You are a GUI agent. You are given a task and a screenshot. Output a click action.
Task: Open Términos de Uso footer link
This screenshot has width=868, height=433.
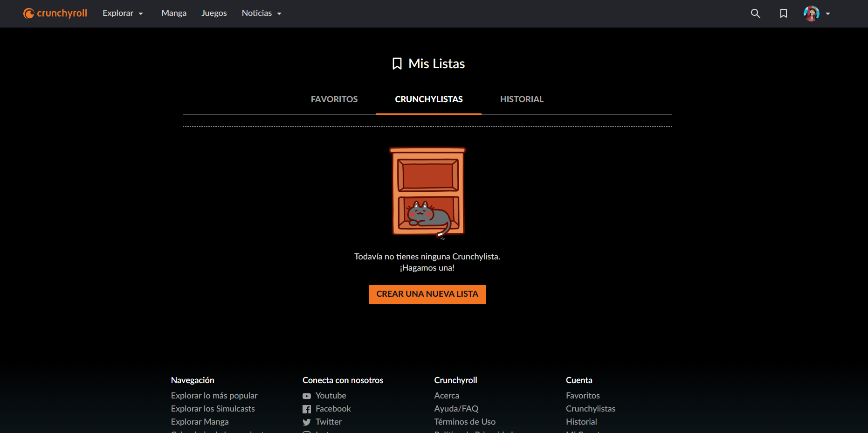click(x=465, y=422)
